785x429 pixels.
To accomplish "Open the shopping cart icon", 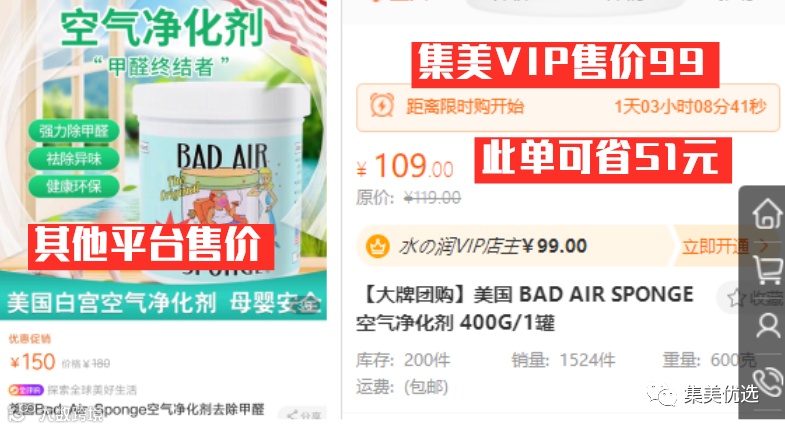I will tap(767, 270).
